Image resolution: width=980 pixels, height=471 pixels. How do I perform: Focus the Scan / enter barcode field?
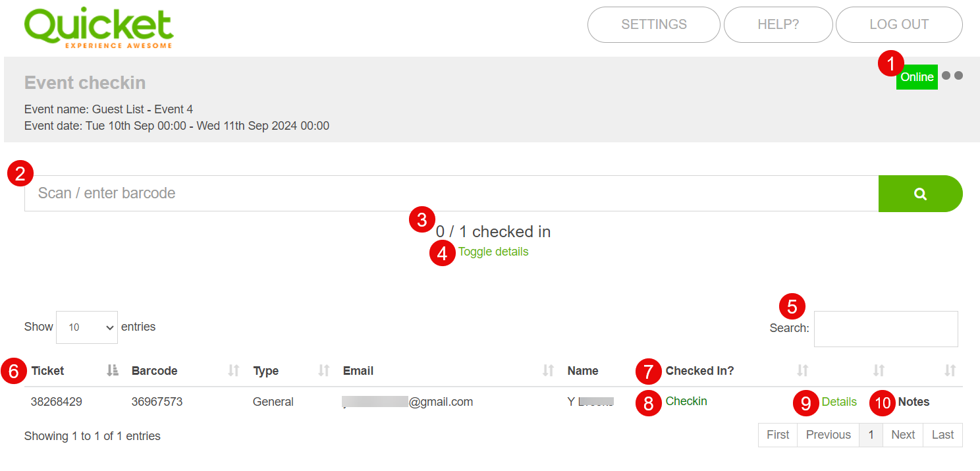coord(452,194)
